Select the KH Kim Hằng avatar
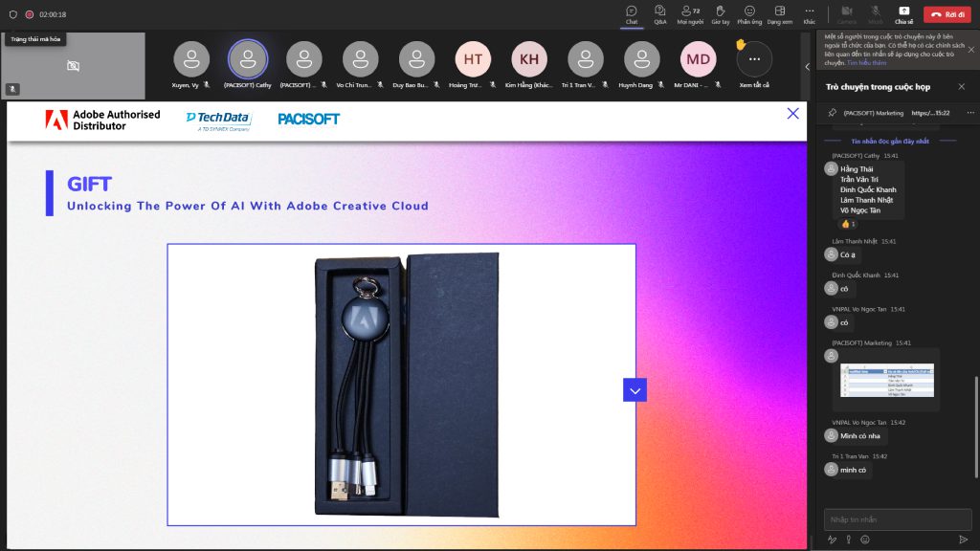This screenshot has height=551, width=980. pos(528,59)
